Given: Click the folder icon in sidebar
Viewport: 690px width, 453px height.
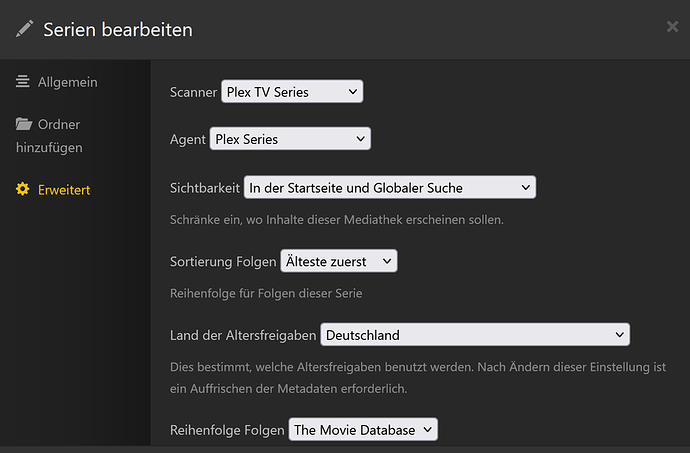Looking at the screenshot, I should coord(24,125).
